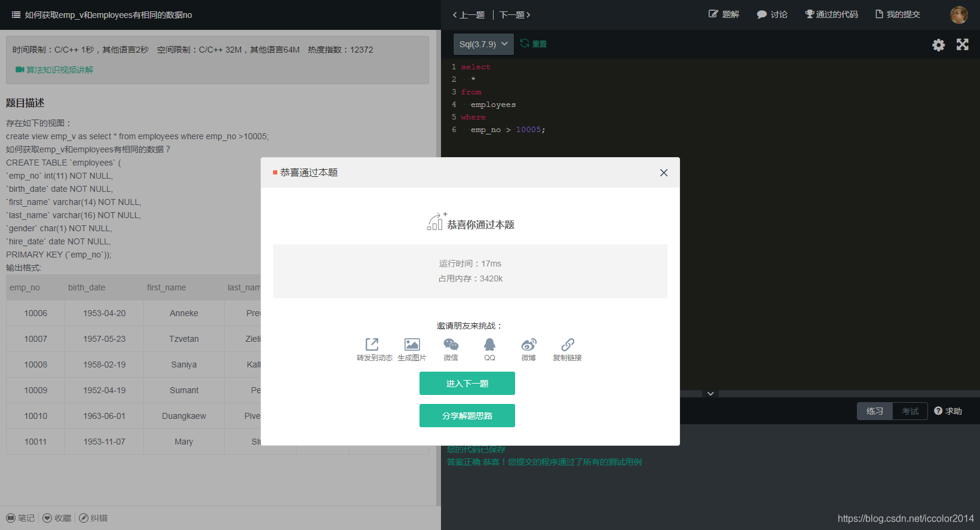Image resolution: width=980 pixels, height=530 pixels.
Task: Click the 复制链接 link icon
Action: (x=568, y=344)
